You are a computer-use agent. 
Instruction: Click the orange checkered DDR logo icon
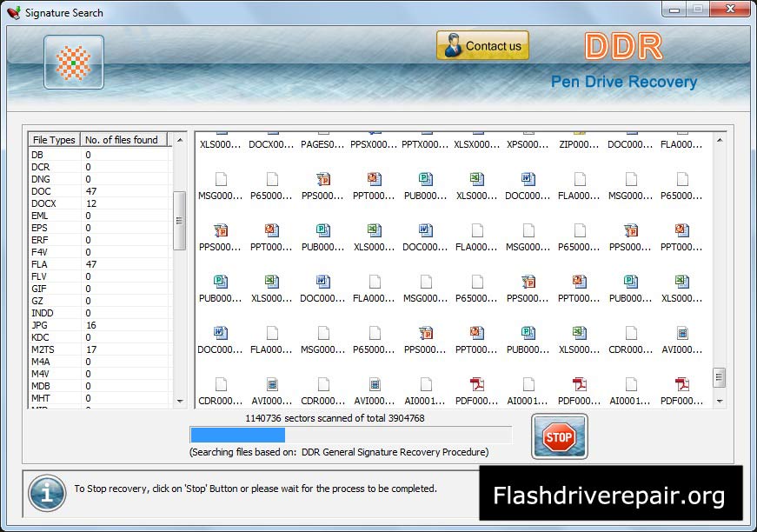click(x=73, y=63)
